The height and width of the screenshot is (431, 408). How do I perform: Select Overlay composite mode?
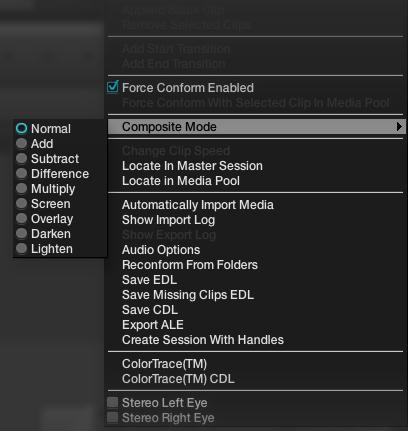(21, 218)
